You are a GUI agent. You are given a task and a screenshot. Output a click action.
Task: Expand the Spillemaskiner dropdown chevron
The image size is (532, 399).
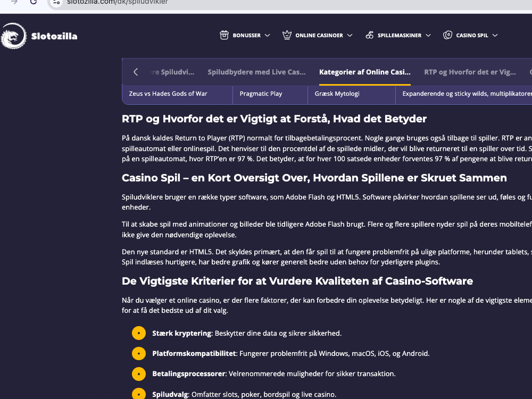[x=428, y=35]
